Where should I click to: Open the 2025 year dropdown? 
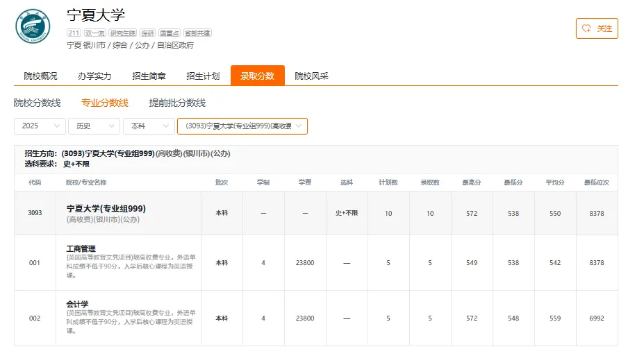click(x=40, y=126)
